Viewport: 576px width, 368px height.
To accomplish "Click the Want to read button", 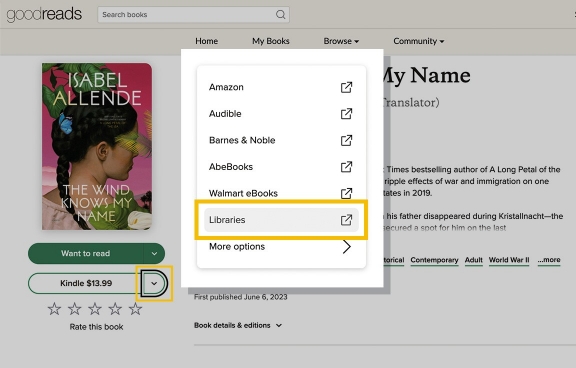I will (86, 253).
